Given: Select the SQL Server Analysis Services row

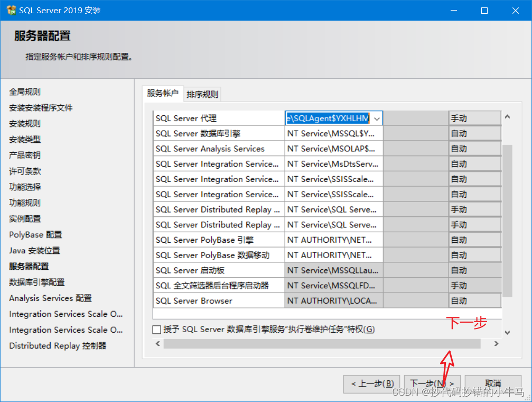Looking at the screenshot, I should tap(219, 149).
